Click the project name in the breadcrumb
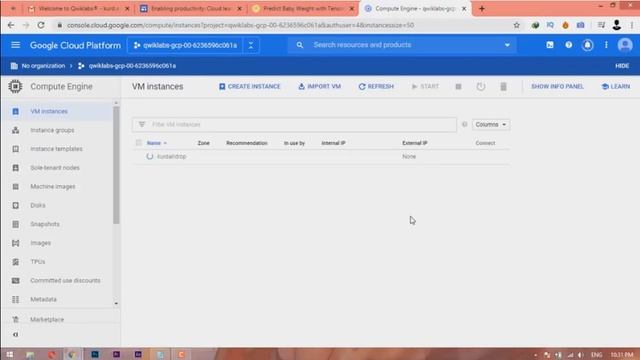This screenshot has width=640, height=360. [132, 66]
